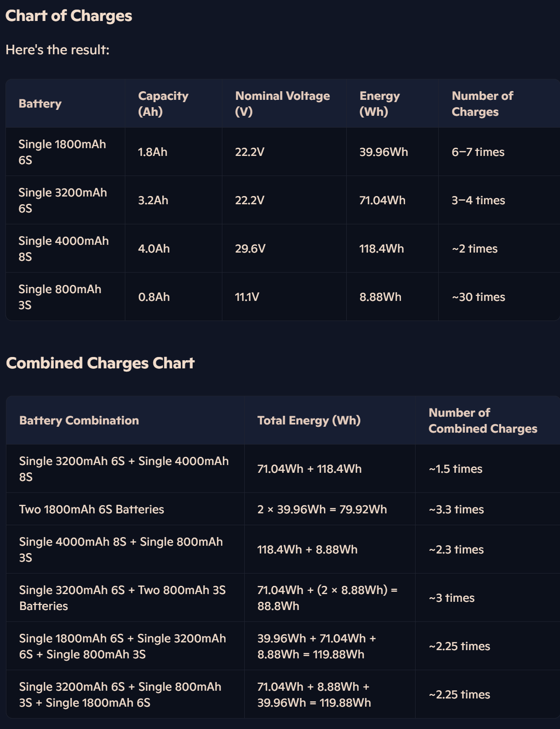The height and width of the screenshot is (729, 560).
Task: Select the "~1.5 times" combined charges cell
Action: (455, 469)
